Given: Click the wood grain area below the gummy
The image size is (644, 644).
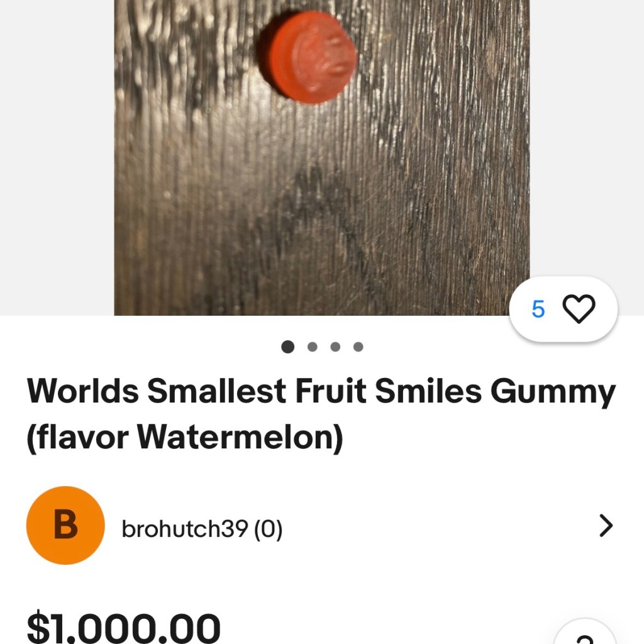Looking at the screenshot, I should (x=314, y=208).
